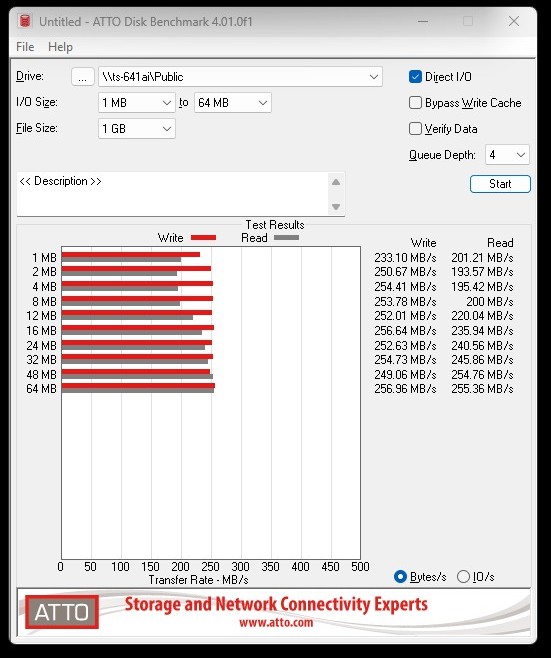Select the IO/s radio button
The width and height of the screenshot is (551, 658).
(x=463, y=577)
